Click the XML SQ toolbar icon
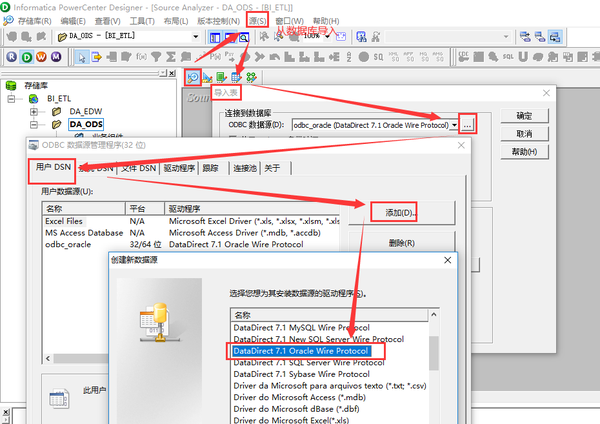Screen dimensions: 600x424 [394, 57]
